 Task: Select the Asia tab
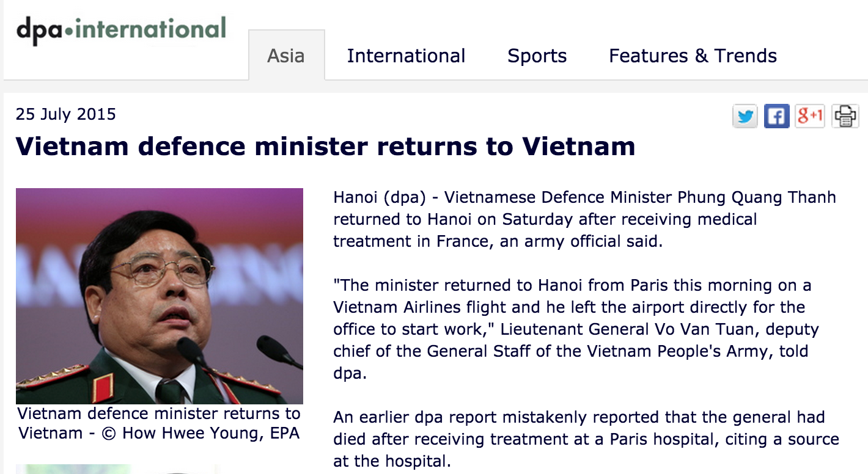pos(286,56)
